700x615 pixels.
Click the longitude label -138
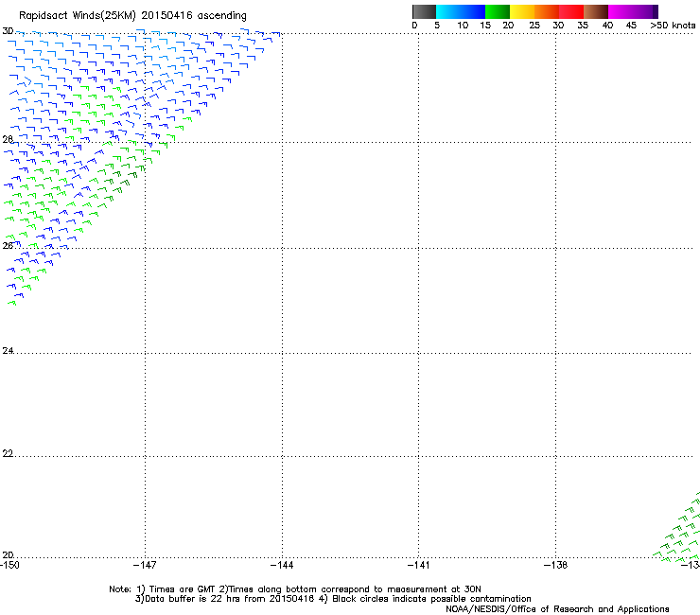[556, 565]
